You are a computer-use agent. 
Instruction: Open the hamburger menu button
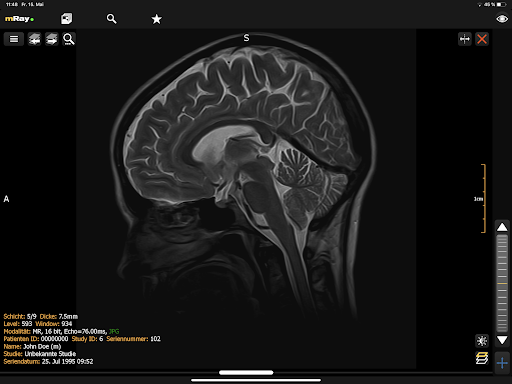coord(14,39)
